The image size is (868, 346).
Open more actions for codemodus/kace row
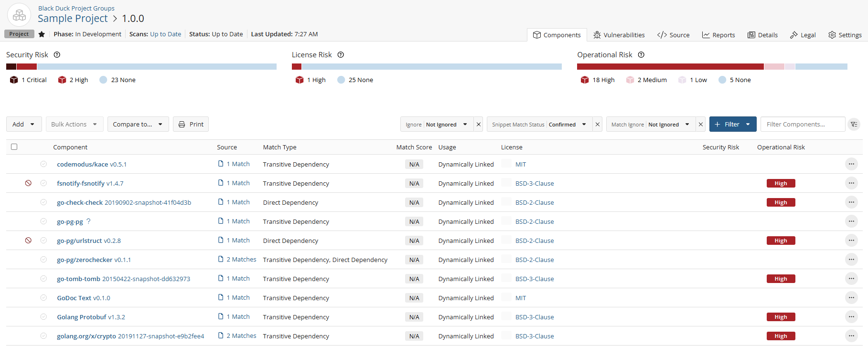click(x=851, y=164)
